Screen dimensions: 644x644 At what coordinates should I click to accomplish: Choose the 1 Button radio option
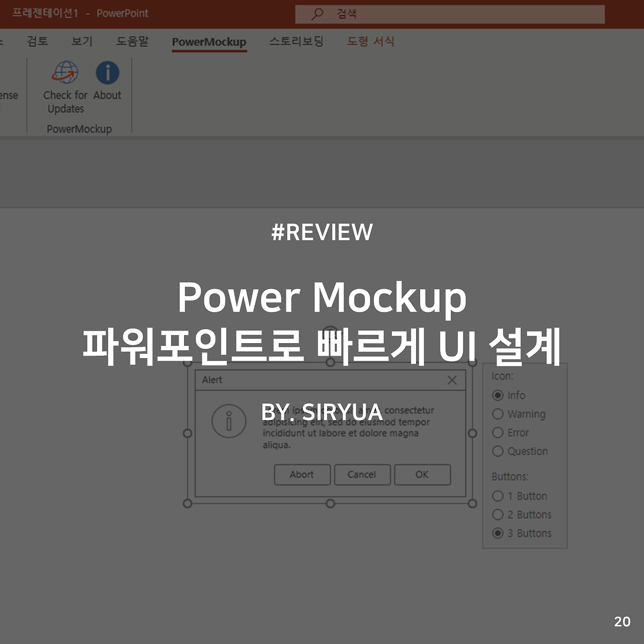(x=498, y=496)
